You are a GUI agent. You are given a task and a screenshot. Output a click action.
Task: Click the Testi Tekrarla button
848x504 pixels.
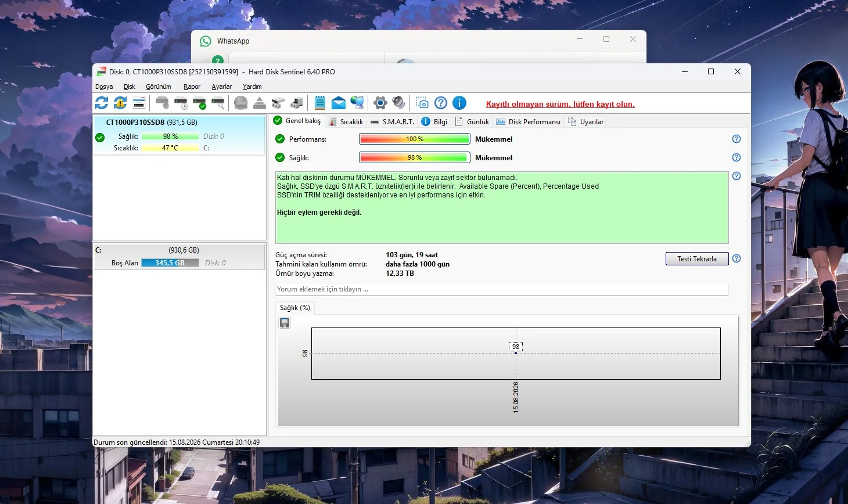point(697,258)
